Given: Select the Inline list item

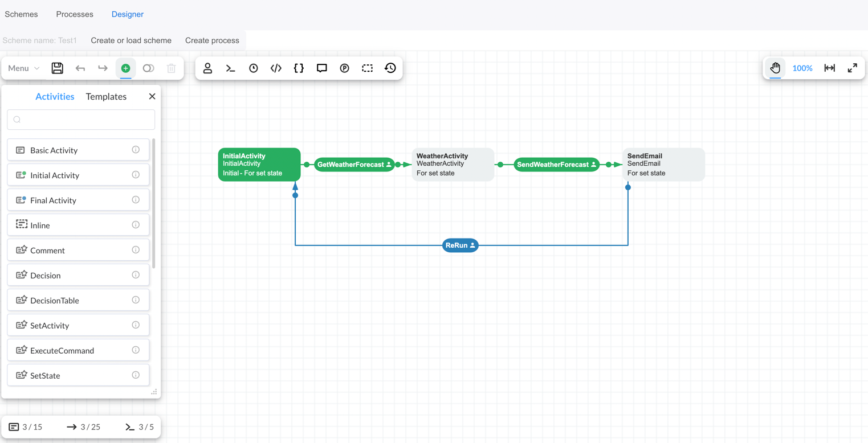Looking at the screenshot, I should coord(78,225).
